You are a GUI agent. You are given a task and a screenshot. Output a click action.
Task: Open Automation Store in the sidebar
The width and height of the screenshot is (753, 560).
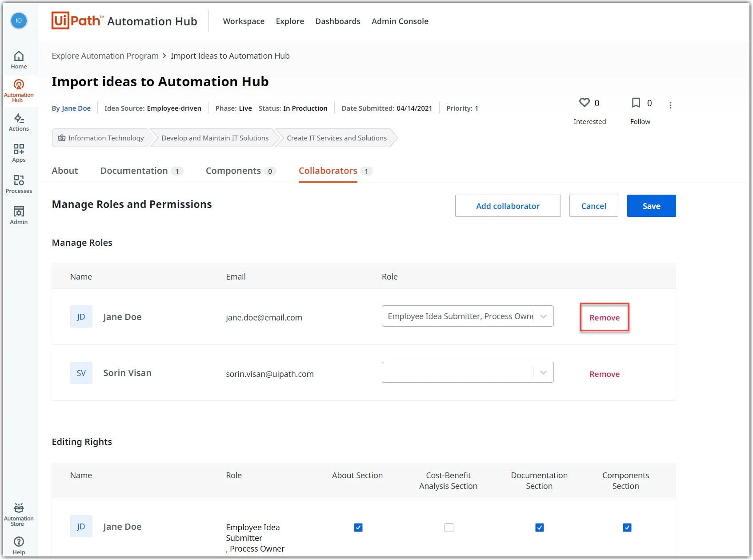(x=19, y=514)
